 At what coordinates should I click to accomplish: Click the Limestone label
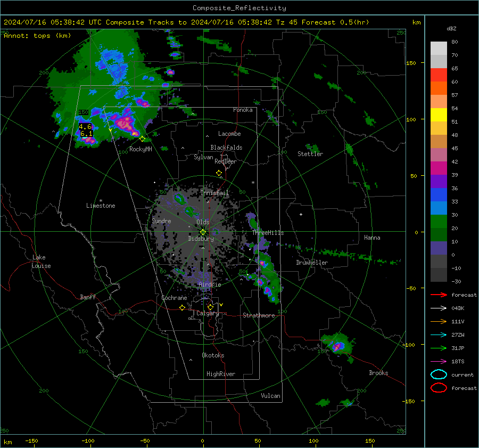(x=101, y=206)
